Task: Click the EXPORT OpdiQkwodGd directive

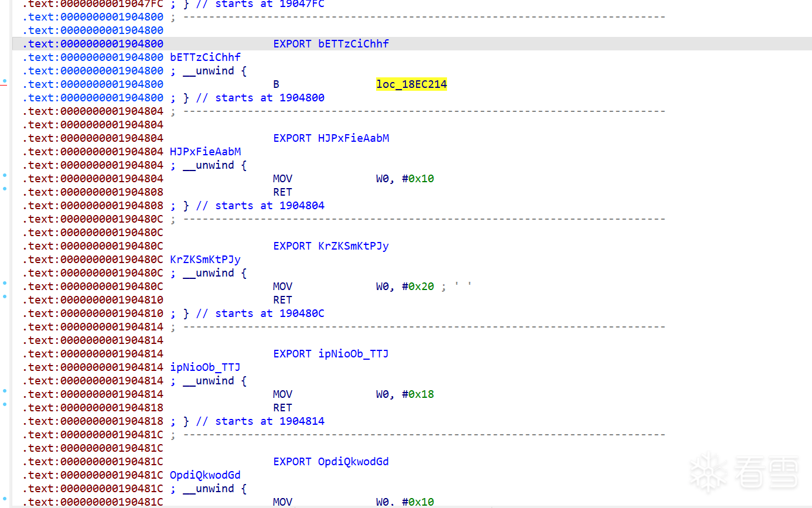Action: coord(331,462)
